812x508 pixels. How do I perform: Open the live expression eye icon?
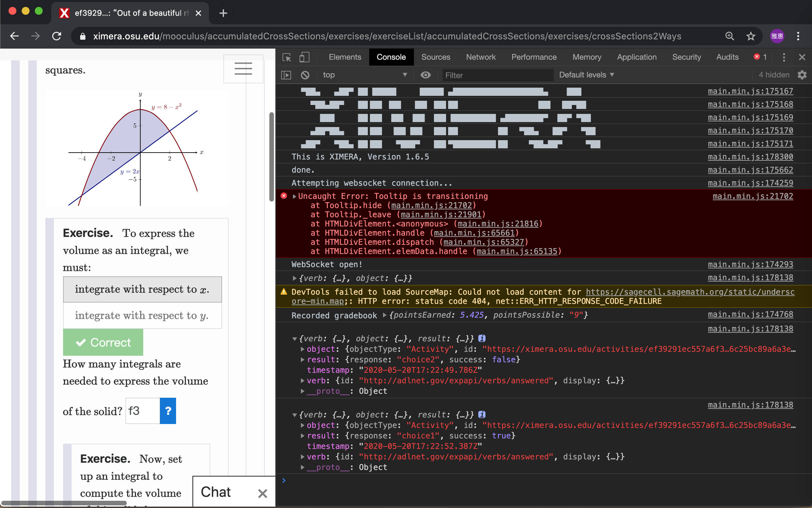pos(425,75)
